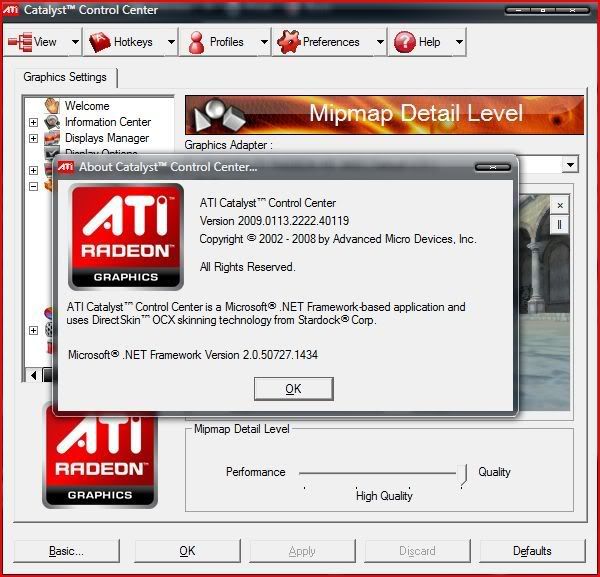This screenshot has height=577, width=600.
Task: Select the Graphics Settings tab
Action: coord(65,77)
